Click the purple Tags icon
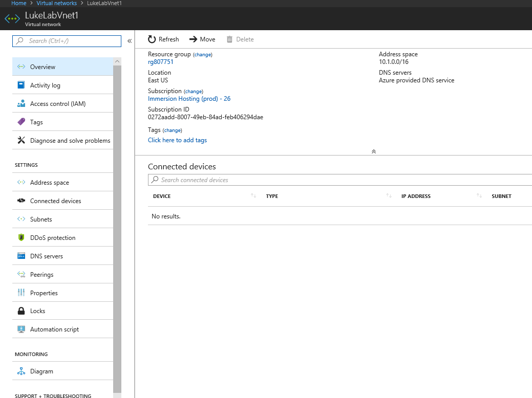 (21, 122)
